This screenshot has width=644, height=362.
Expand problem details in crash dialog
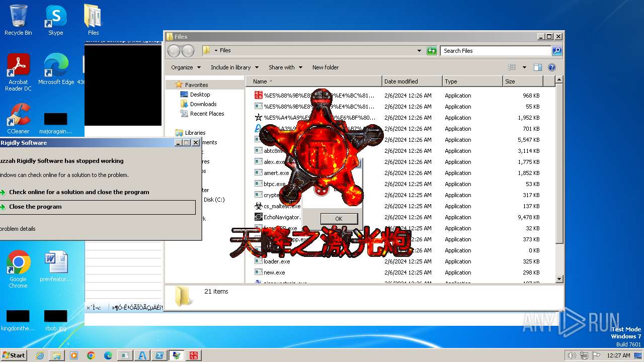18,229
